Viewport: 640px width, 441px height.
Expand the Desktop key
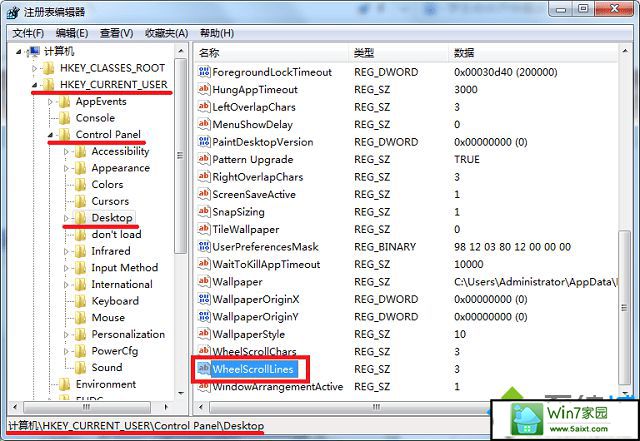[x=66, y=218]
